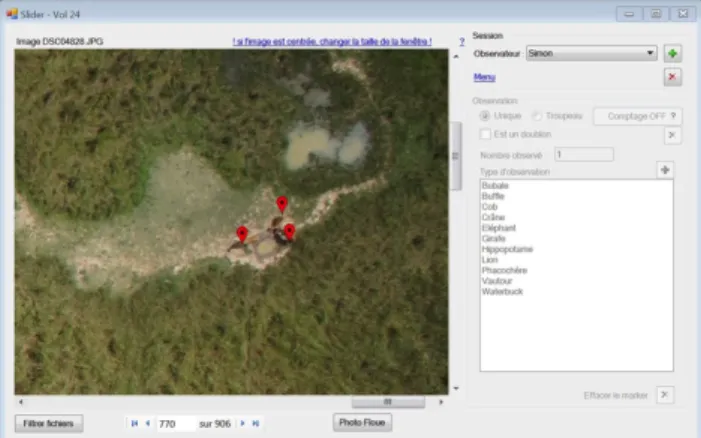
Task: Select Bubale in the observation list
Action: pyautogui.click(x=495, y=185)
